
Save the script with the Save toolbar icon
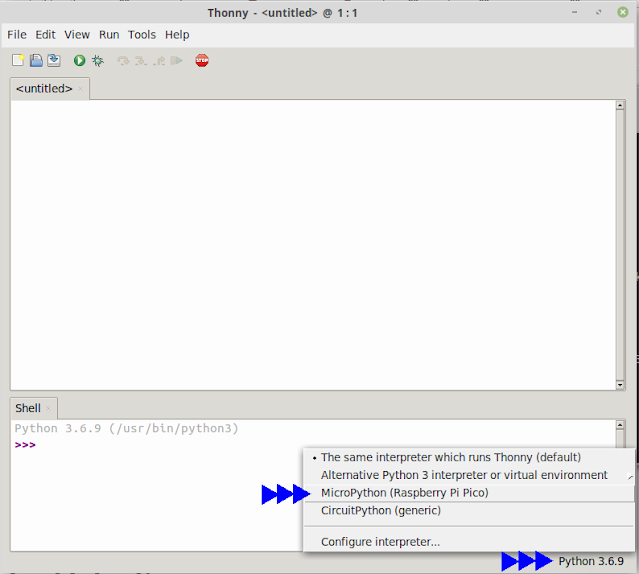54,60
